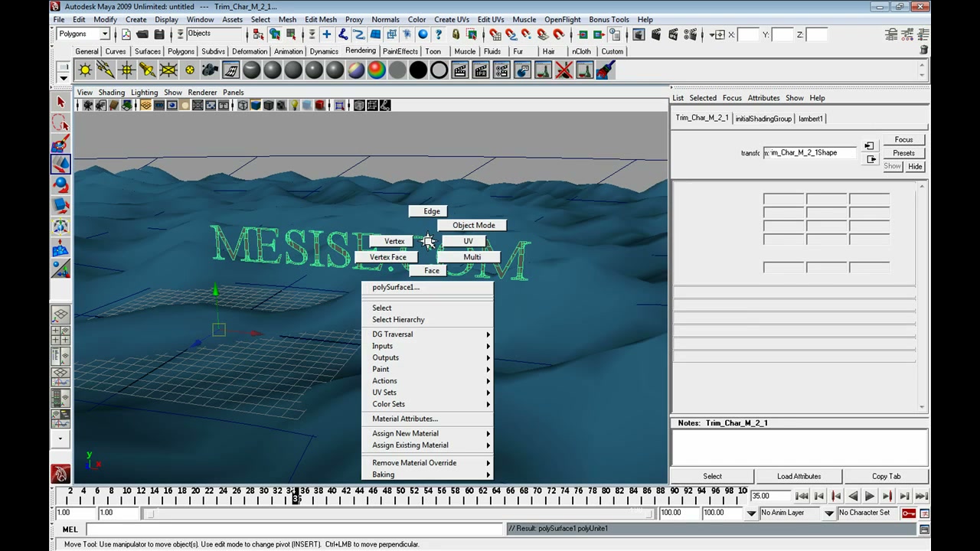980x551 pixels.
Task: Select the arrow Select tool in the toolbox
Action: 60,102
